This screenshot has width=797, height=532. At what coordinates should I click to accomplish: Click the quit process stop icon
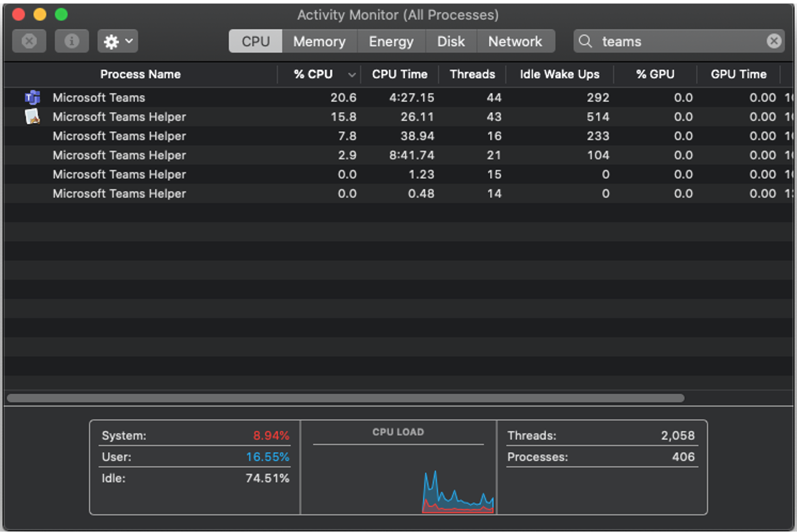29,41
